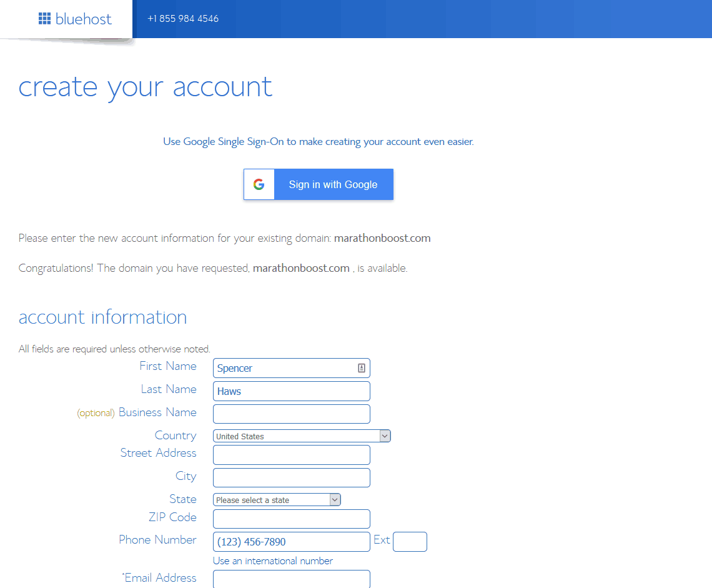Screen dimensions: 712x588
Task: Click the bluehost grid logo icon
Action: pyautogui.click(x=44, y=19)
